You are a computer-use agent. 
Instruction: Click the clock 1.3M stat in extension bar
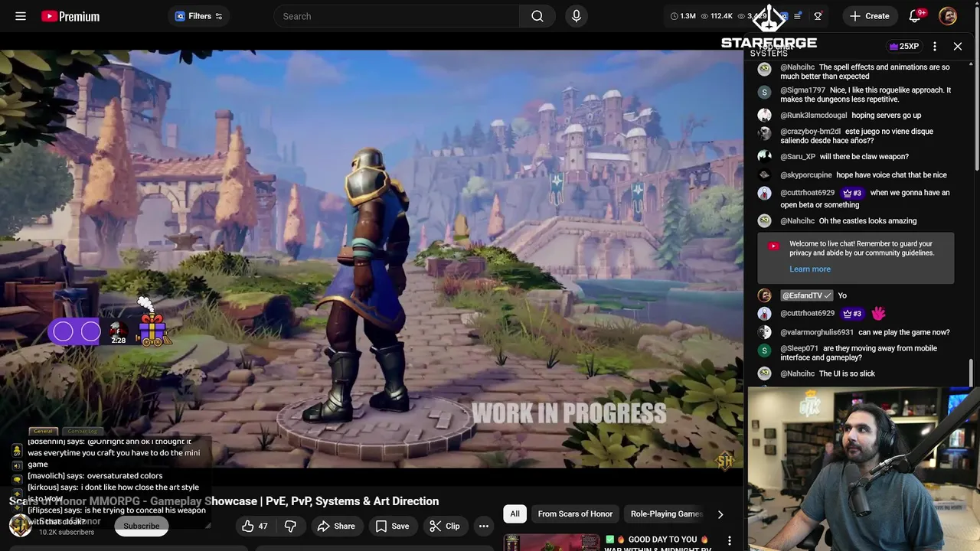pos(683,16)
